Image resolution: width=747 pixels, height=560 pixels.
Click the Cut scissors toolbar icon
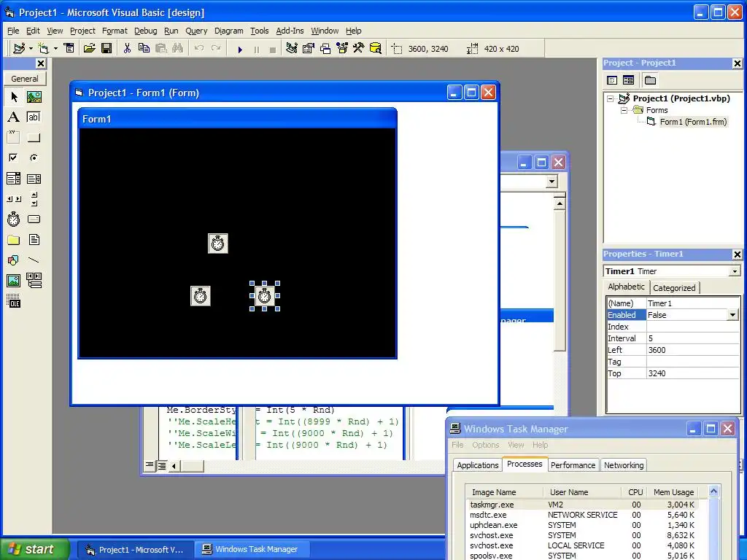(127, 49)
